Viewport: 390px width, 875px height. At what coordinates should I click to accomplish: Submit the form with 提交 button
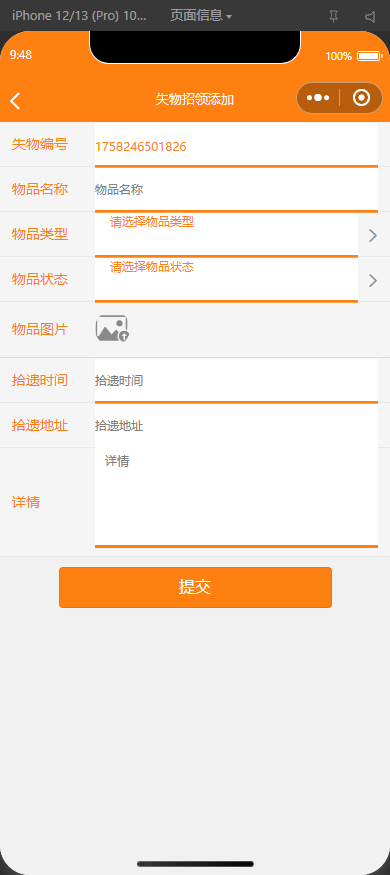195,587
